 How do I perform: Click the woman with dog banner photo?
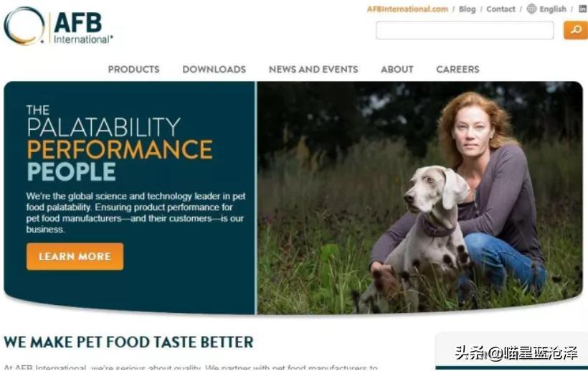pyautogui.click(x=419, y=197)
